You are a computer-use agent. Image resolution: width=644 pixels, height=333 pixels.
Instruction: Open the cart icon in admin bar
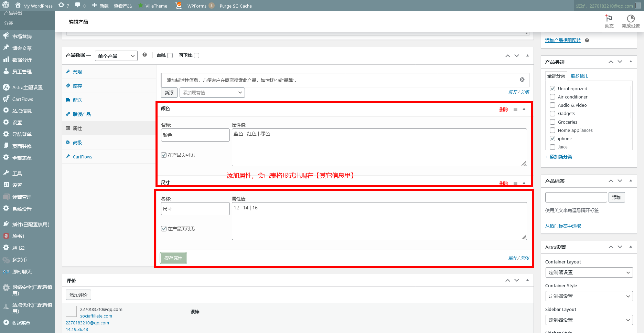point(179,6)
